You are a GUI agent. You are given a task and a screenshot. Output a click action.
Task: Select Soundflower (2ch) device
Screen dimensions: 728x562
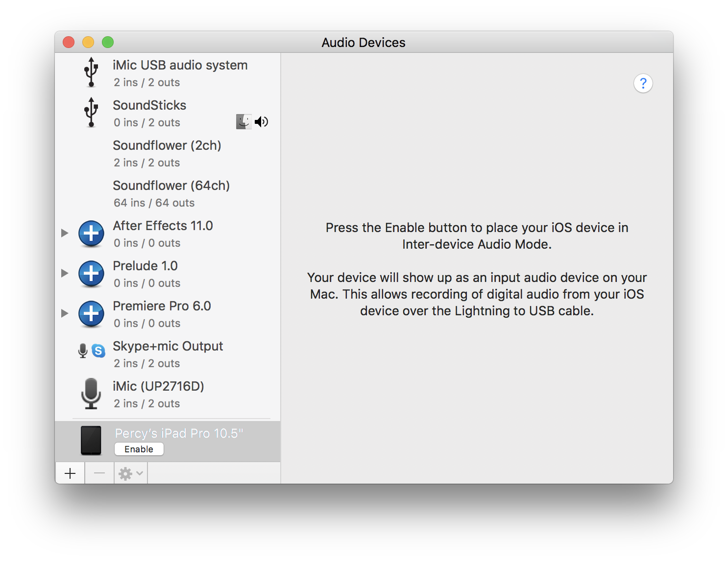pyautogui.click(x=168, y=153)
